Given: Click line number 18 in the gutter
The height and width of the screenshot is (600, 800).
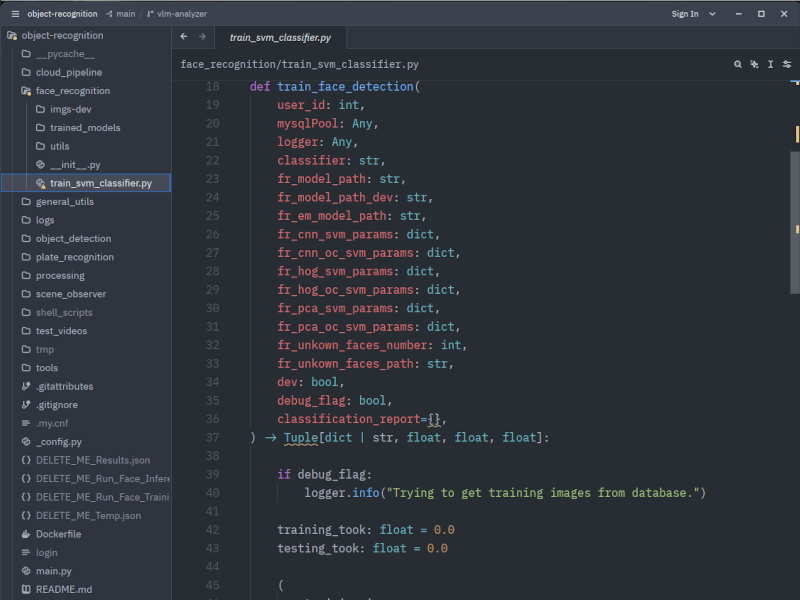Looking at the screenshot, I should click(212, 86).
